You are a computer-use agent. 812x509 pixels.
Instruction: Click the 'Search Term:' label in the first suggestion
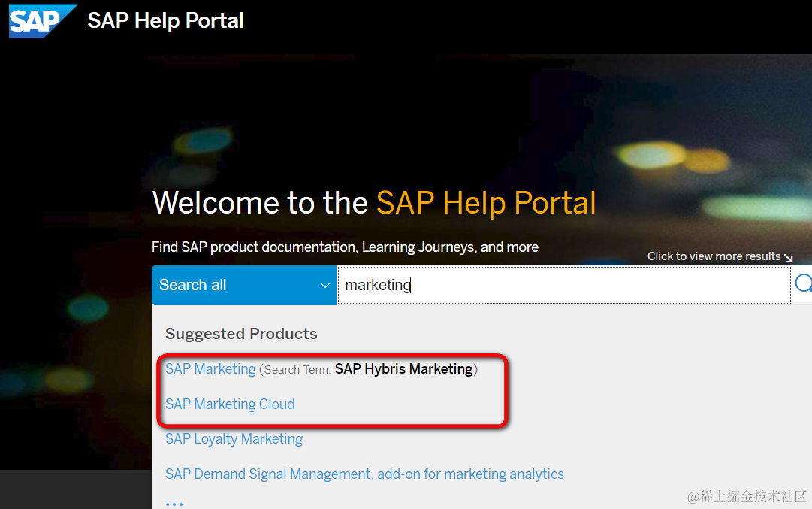297,370
